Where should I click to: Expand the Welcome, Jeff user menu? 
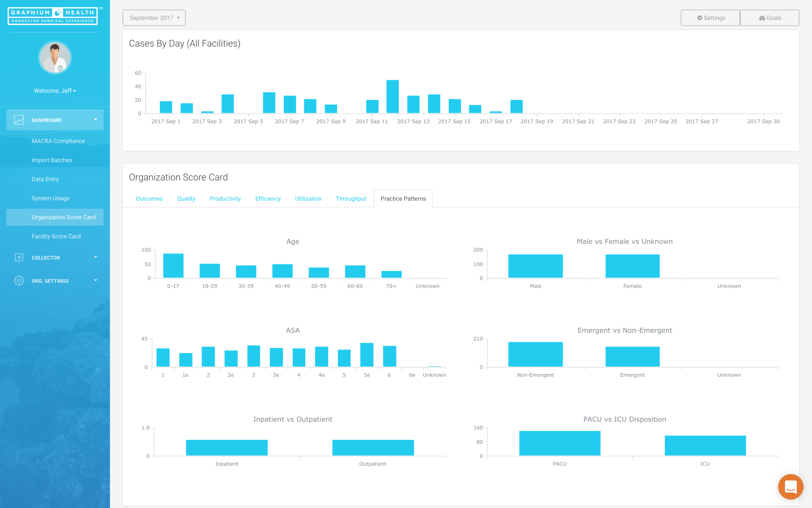pyautogui.click(x=55, y=91)
